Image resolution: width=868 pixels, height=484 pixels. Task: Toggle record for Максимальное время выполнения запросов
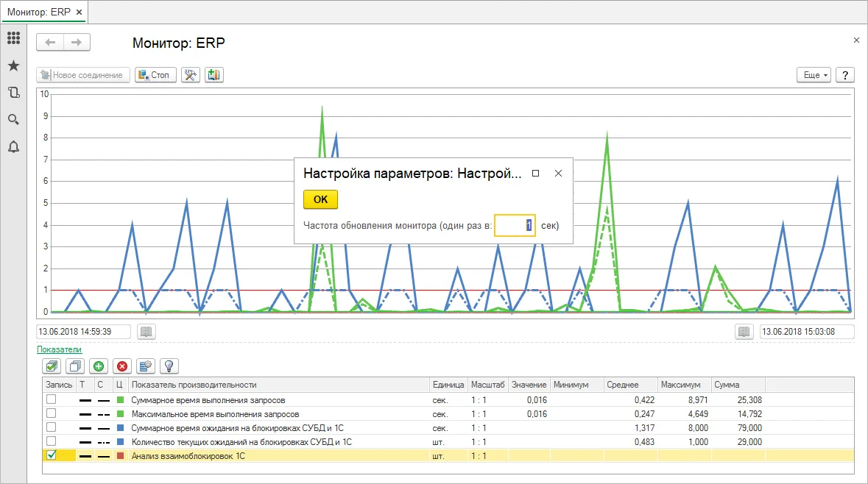pos(51,413)
